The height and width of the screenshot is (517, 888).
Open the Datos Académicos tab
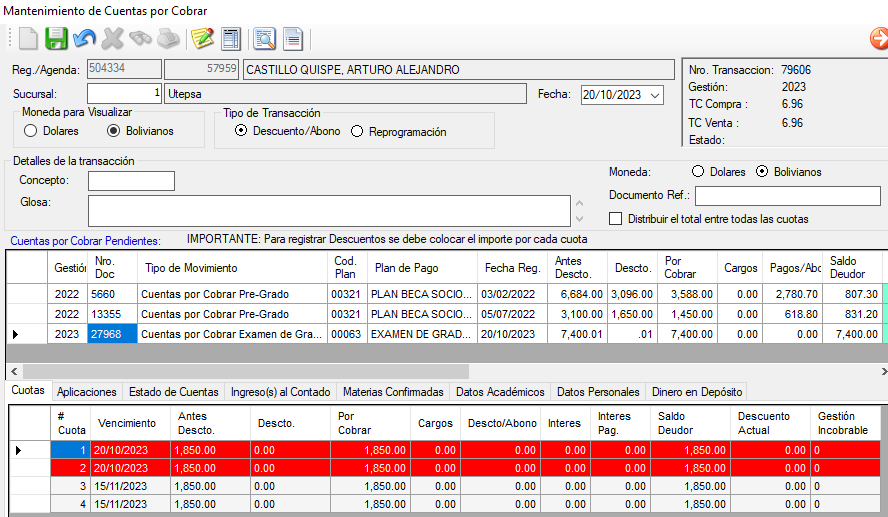[500, 392]
